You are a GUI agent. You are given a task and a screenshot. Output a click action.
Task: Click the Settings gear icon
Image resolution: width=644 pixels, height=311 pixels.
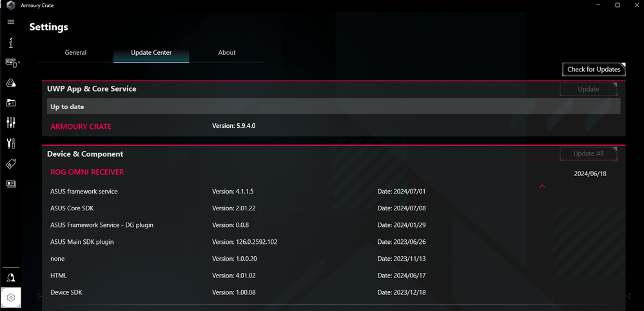(x=11, y=297)
